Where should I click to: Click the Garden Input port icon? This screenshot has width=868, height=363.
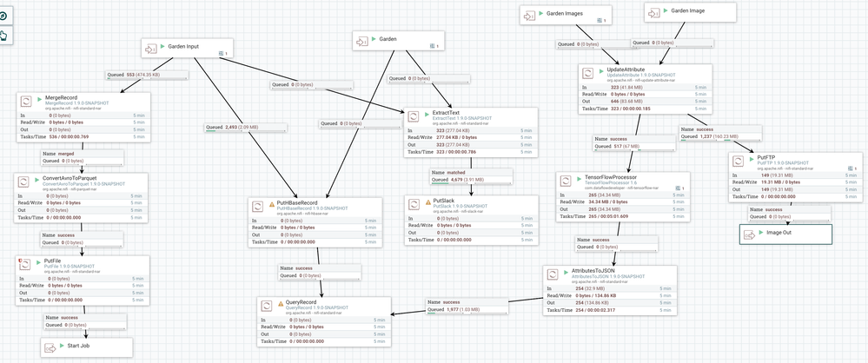150,49
